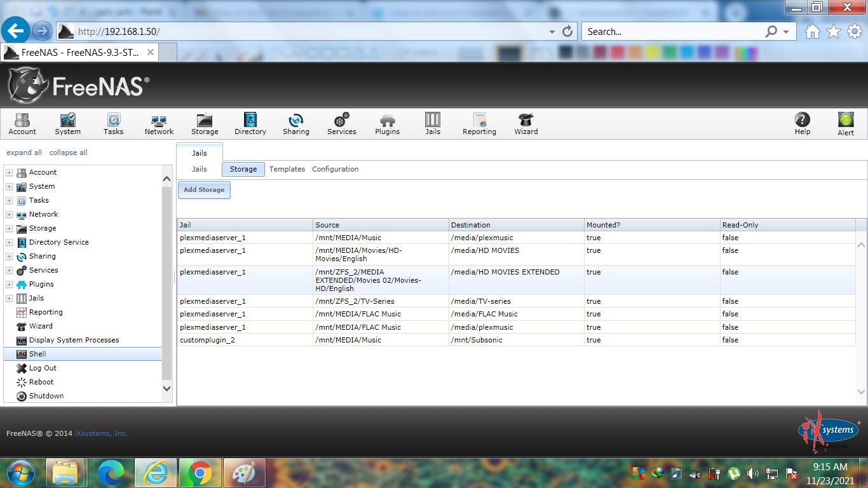Open Directory in the top toolbar
The image size is (868, 488).
pos(250,124)
